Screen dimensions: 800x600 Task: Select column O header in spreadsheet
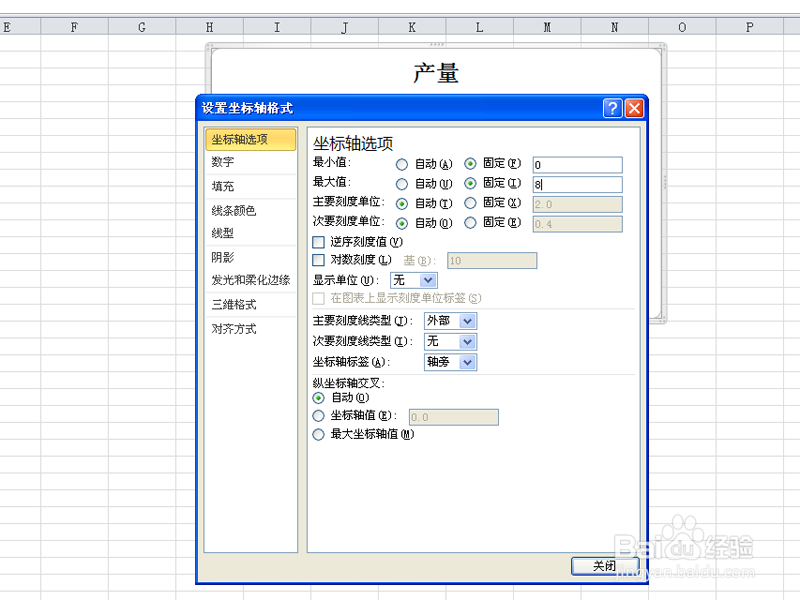point(682,27)
